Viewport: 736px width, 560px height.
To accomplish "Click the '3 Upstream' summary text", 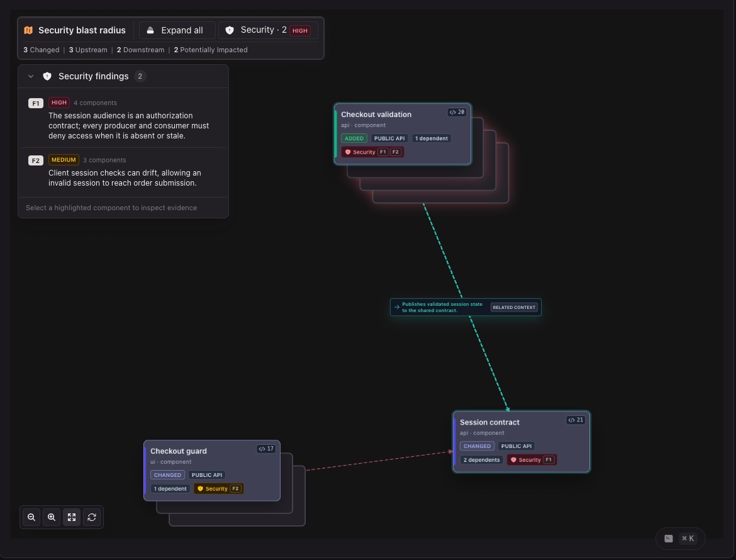I will [x=88, y=50].
